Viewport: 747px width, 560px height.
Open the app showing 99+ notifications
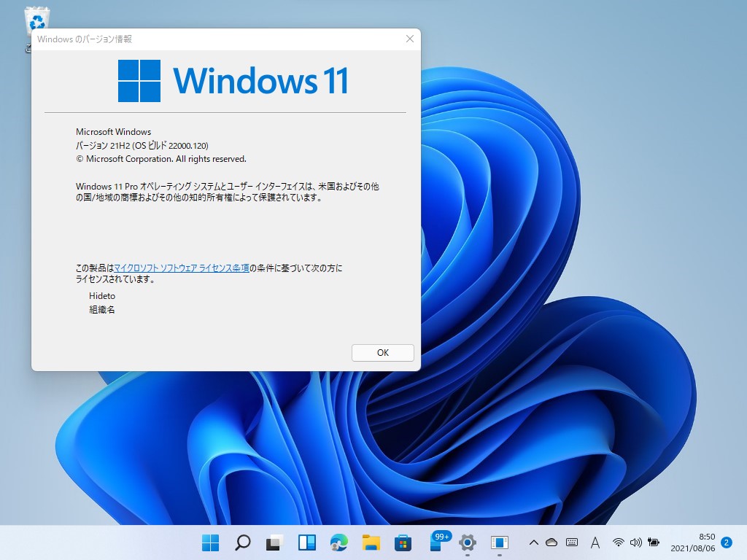(436, 543)
